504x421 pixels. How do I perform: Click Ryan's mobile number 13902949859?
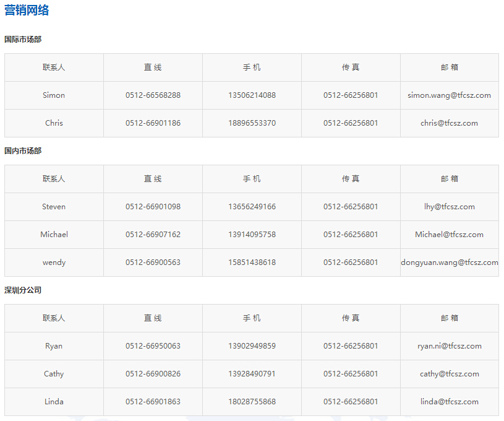(251, 346)
